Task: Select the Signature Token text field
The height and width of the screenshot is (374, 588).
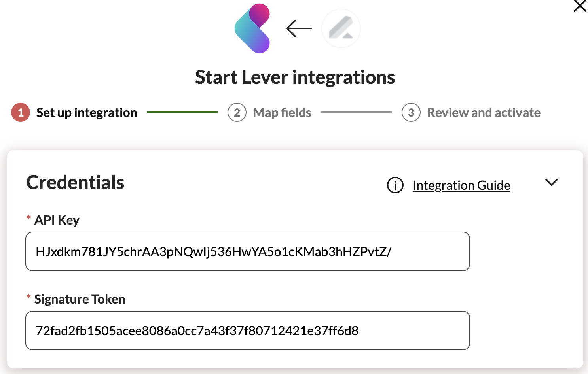Action: 248,331
